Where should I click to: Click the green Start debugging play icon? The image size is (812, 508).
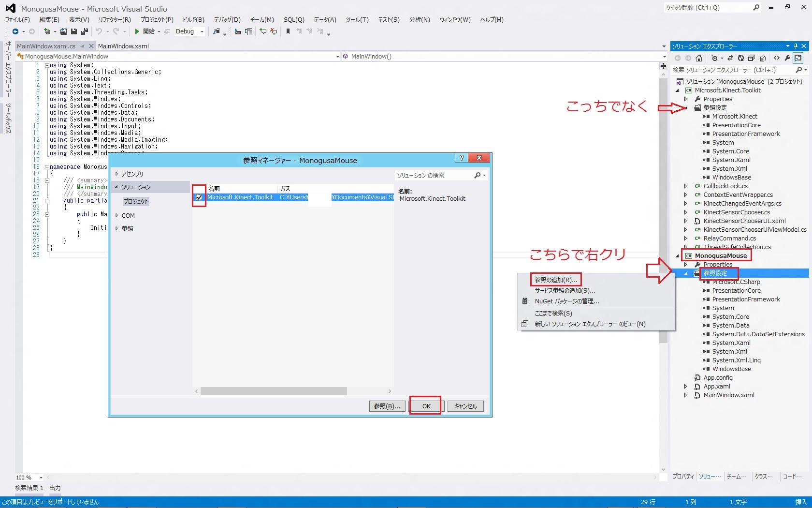[x=137, y=31]
